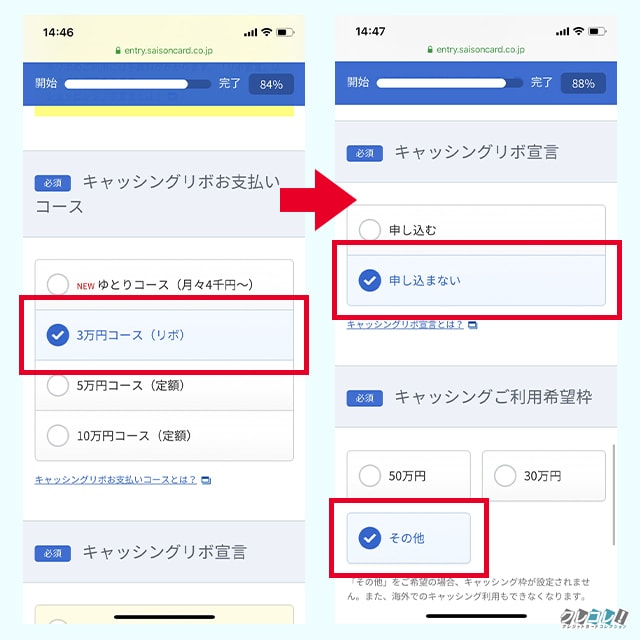Viewport: 640px width, 640px height.
Task: Tap the Wi-Fi icon on left phone screen
Action: click(267, 32)
